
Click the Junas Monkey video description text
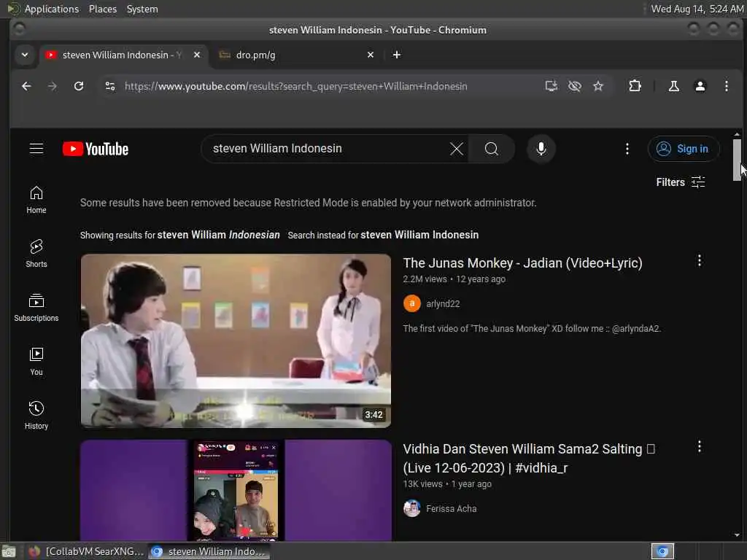point(532,329)
